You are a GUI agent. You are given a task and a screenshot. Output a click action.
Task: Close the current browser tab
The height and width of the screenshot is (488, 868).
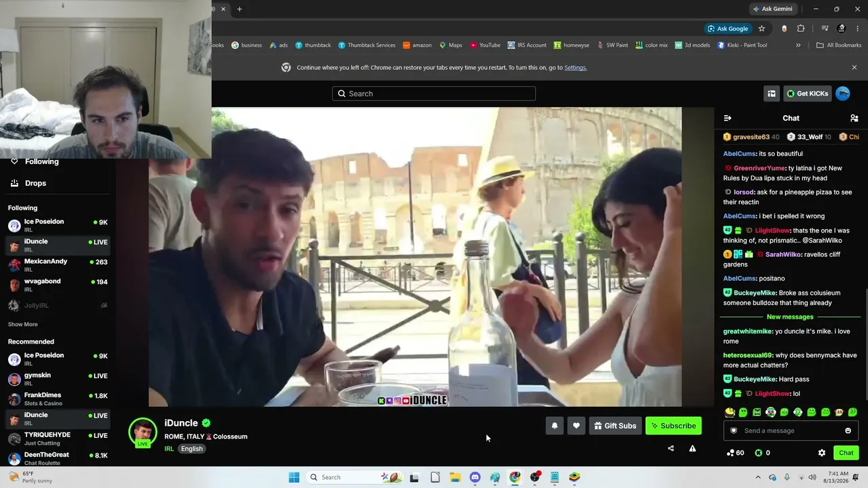223,9
